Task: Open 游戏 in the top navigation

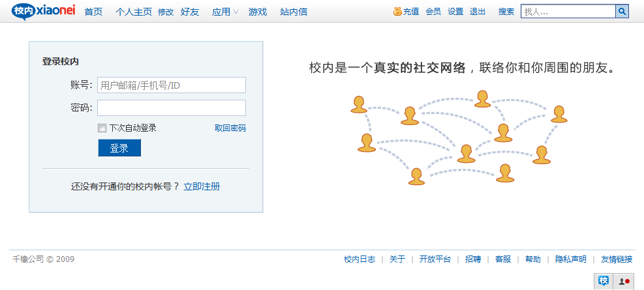Action: [258, 12]
